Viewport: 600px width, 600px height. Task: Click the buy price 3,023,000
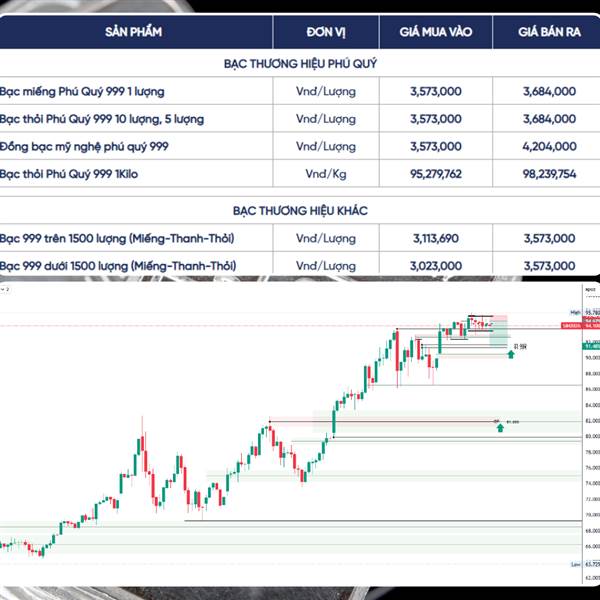(x=436, y=266)
